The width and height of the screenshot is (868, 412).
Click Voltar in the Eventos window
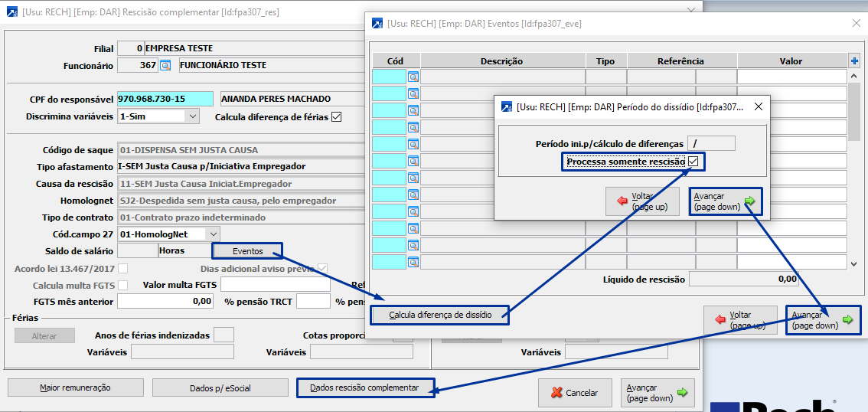coord(741,320)
